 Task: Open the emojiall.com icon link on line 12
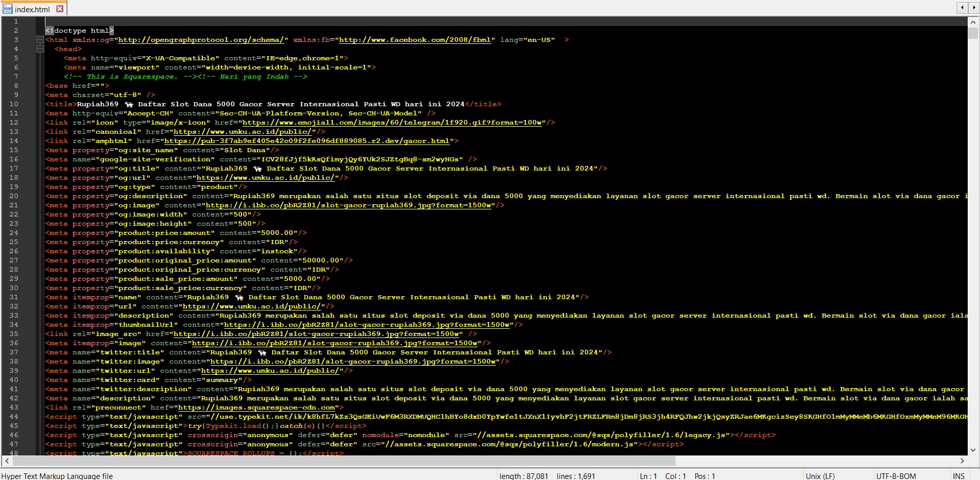pyautogui.click(x=392, y=123)
